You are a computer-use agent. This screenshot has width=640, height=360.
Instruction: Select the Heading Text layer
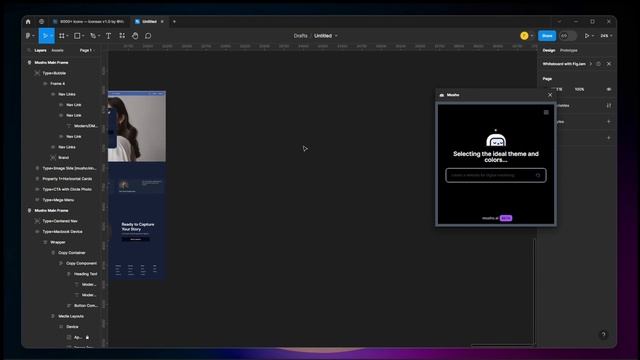tap(85, 274)
